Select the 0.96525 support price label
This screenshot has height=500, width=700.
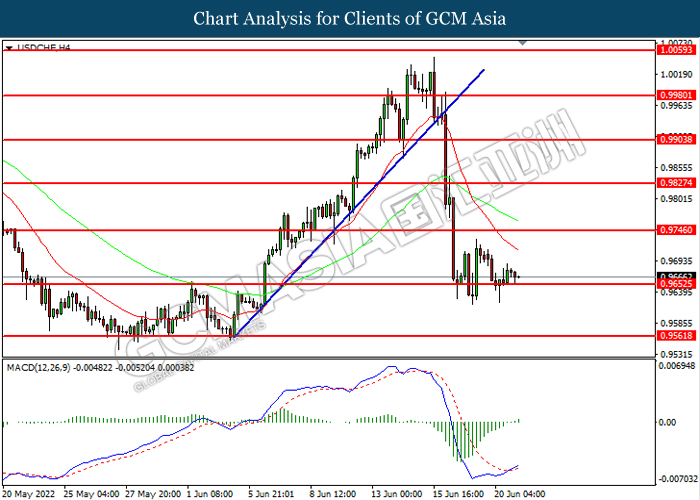(x=677, y=284)
